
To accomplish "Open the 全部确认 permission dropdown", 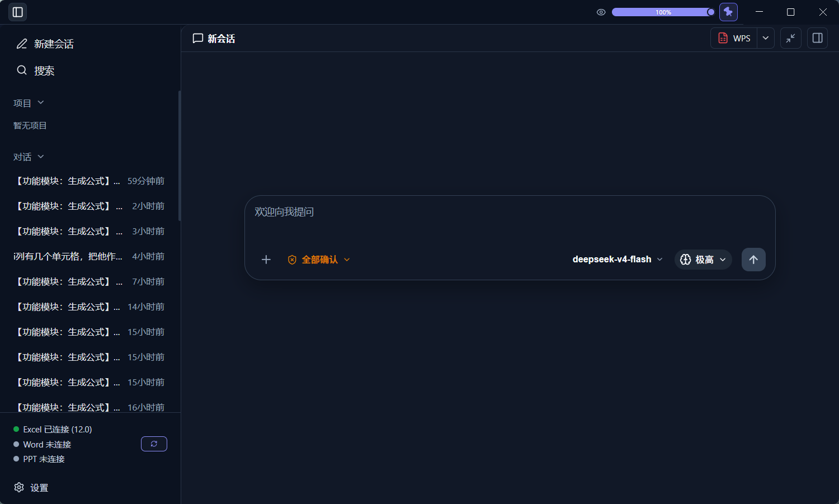I will [x=319, y=260].
